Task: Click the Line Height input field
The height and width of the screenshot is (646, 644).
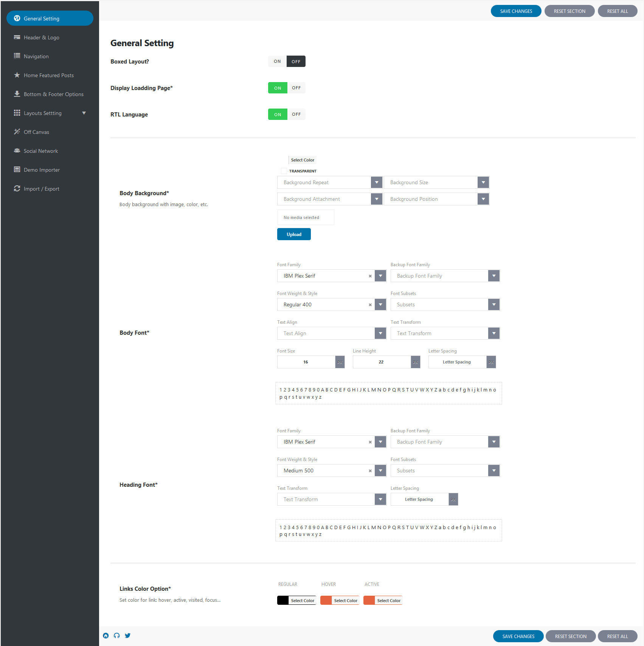Action: (382, 362)
